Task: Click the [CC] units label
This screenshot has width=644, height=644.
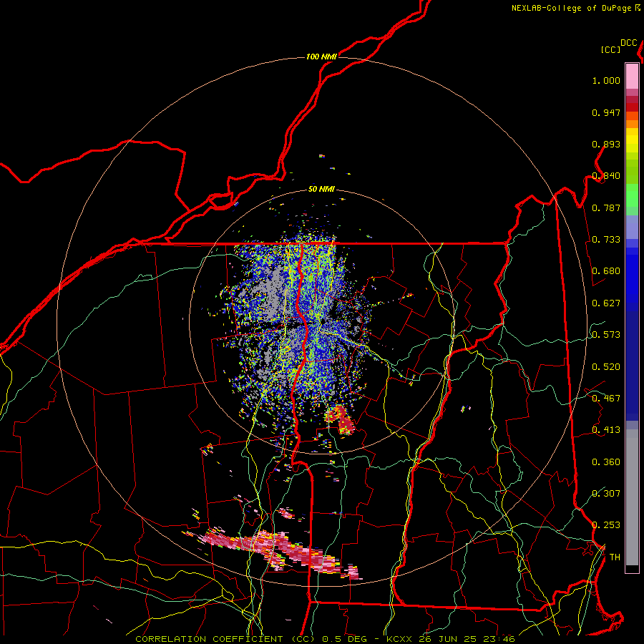Action: tap(610, 49)
